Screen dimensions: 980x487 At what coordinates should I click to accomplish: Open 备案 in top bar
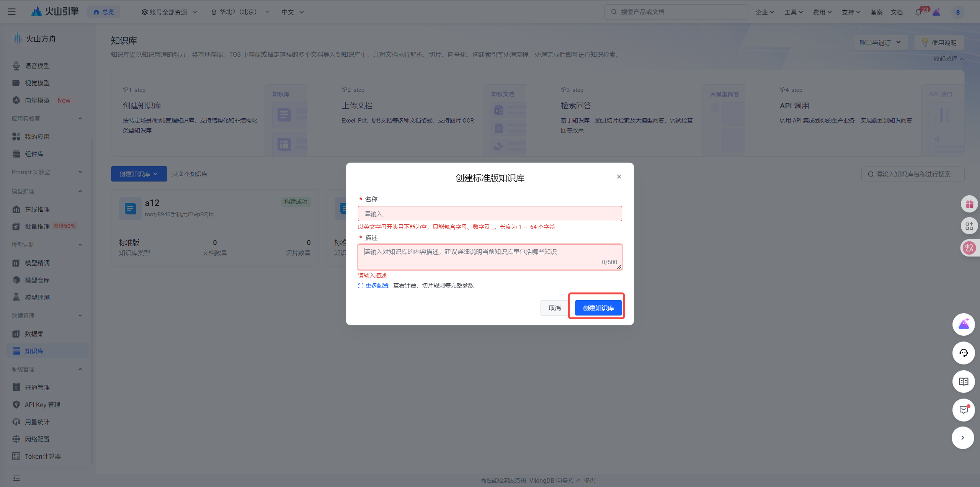tap(876, 12)
